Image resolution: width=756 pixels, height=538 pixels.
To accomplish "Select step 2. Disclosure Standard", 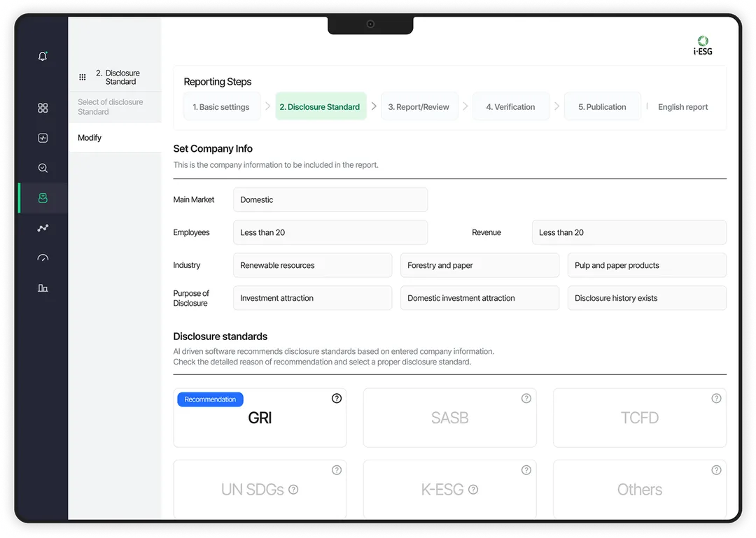I will click(x=321, y=106).
